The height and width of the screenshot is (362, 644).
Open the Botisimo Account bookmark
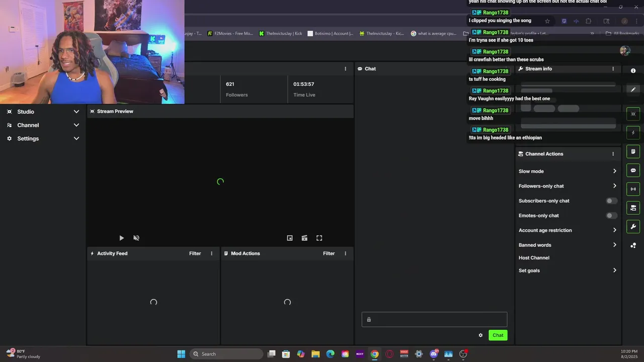pyautogui.click(x=331, y=34)
